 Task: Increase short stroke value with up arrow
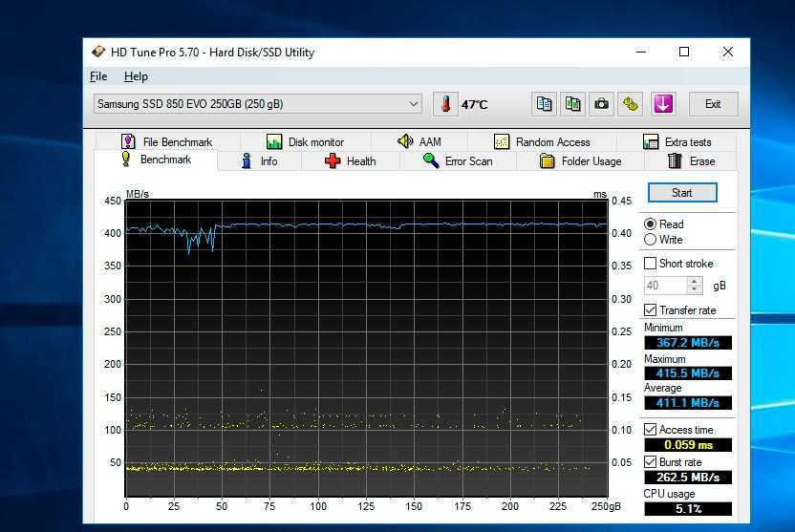695,281
